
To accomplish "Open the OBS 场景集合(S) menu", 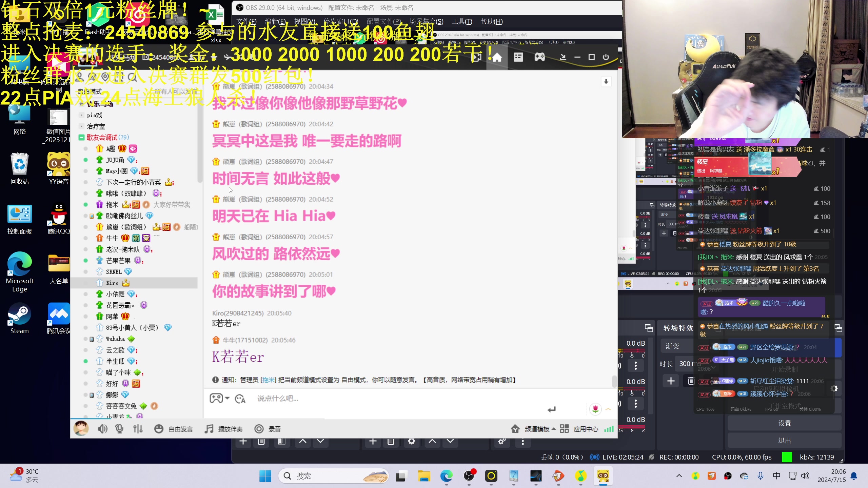I will point(426,22).
